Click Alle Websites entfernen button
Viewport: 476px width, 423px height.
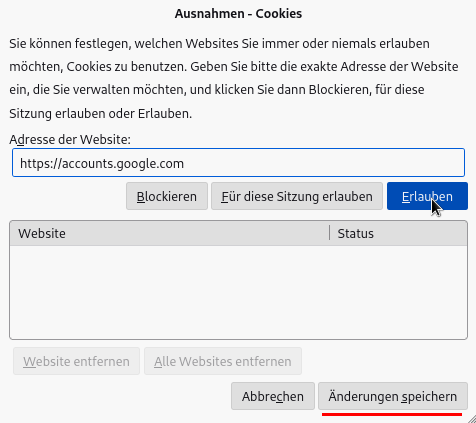tap(223, 361)
